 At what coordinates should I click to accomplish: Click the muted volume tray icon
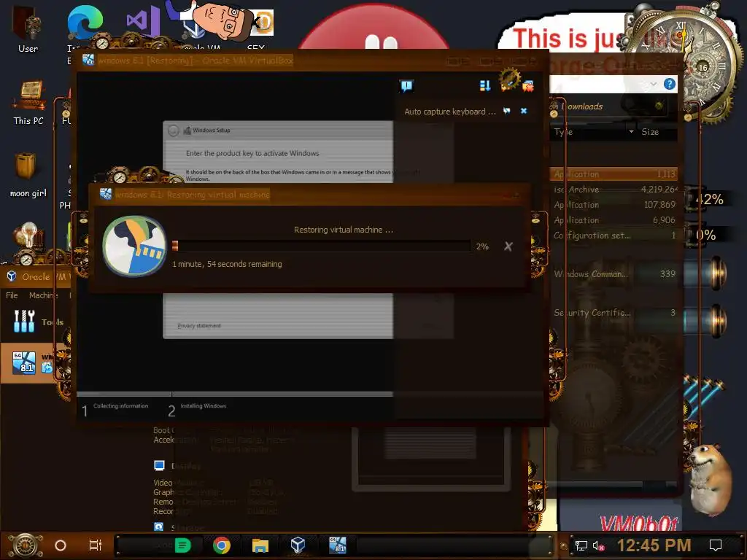point(598,545)
